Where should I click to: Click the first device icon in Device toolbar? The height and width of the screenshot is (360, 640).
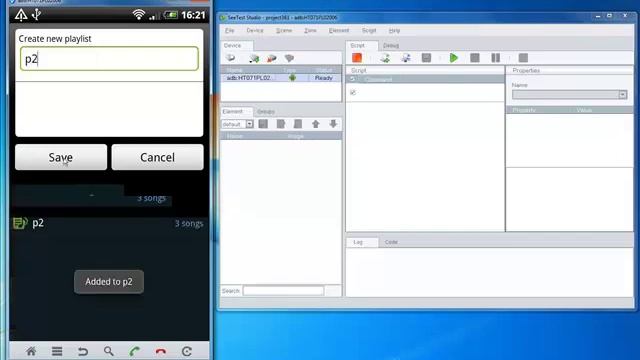(231, 58)
